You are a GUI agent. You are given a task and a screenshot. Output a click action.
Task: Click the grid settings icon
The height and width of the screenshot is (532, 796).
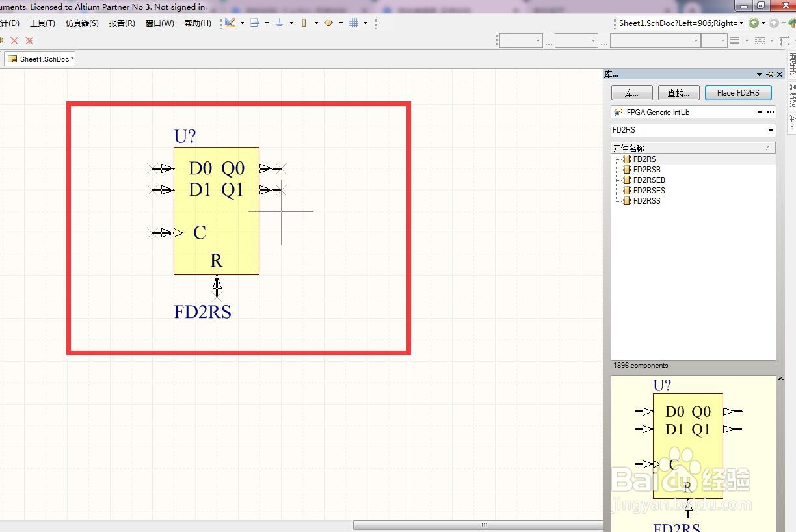(354, 23)
